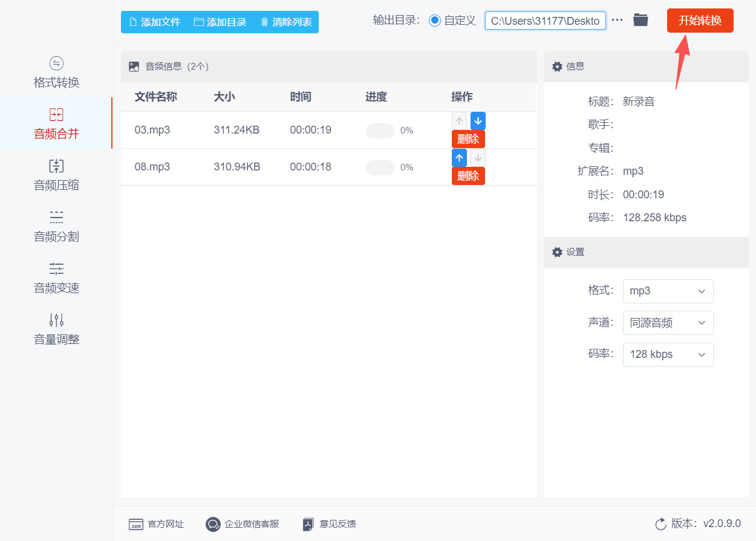Delete the 03.mp3 file row

[x=468, y=139]
